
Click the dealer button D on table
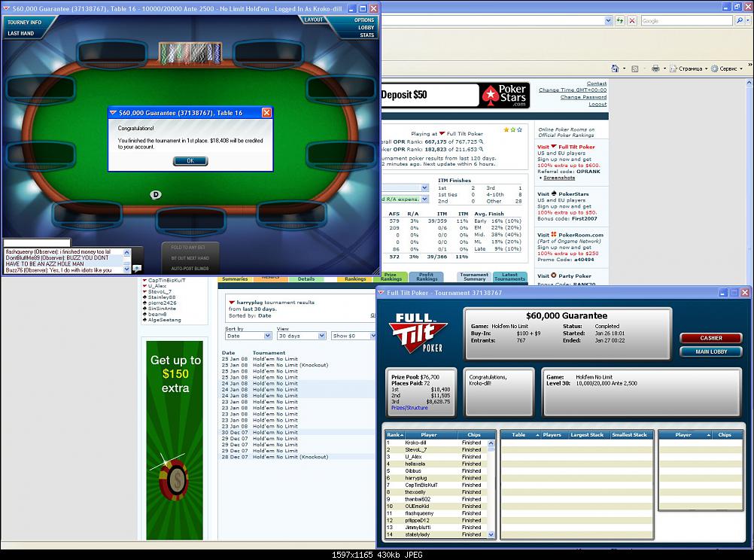155,195
